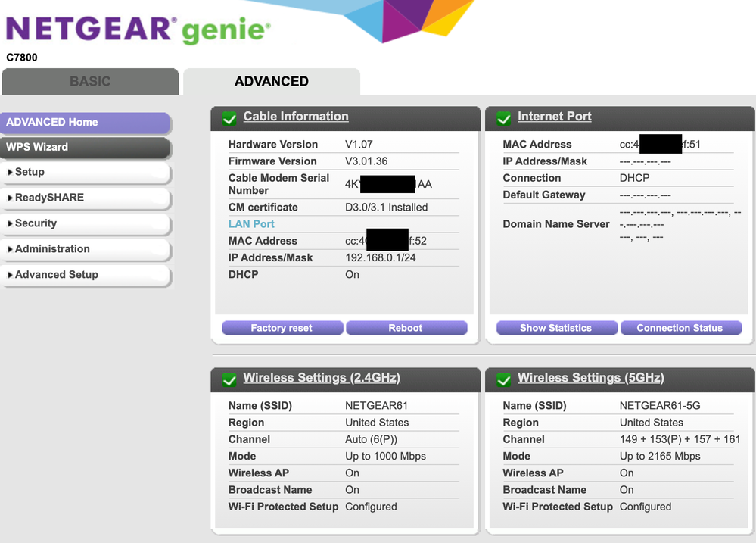Click the Up to 1000 Mbps mode value

click(x=386, y=457)
